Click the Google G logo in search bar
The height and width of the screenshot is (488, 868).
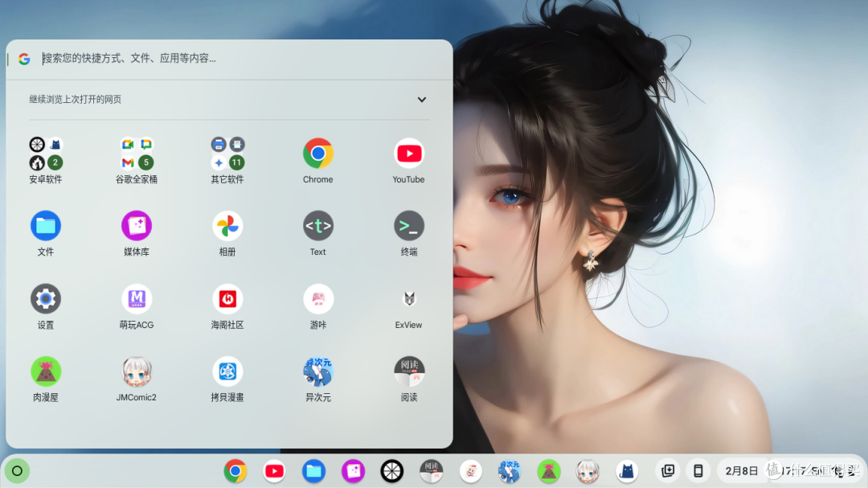click(24, 59)
